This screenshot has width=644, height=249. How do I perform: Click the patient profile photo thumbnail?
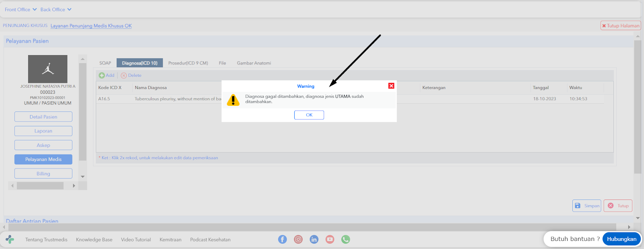point(47,69)
